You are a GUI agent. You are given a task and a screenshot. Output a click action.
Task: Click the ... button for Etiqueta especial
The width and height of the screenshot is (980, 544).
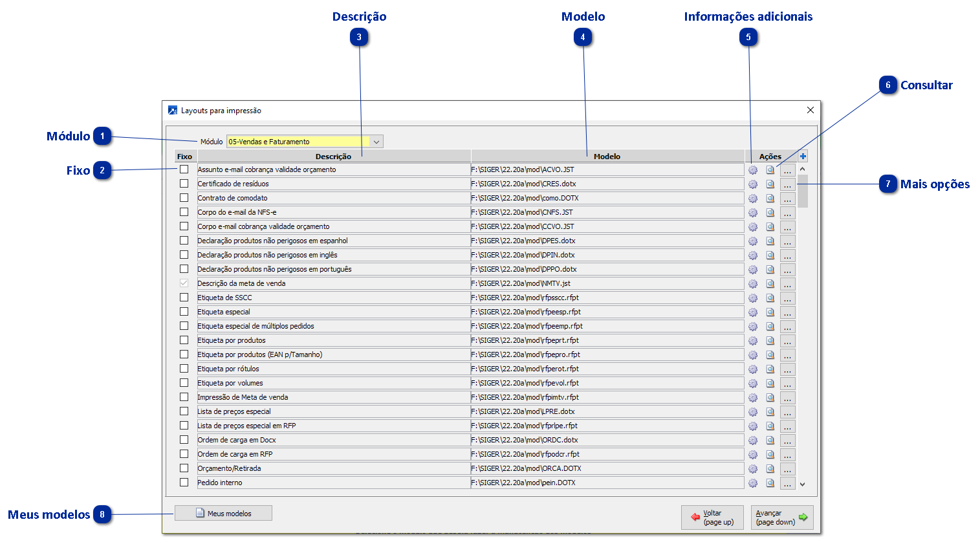click(x=787, y=312)
